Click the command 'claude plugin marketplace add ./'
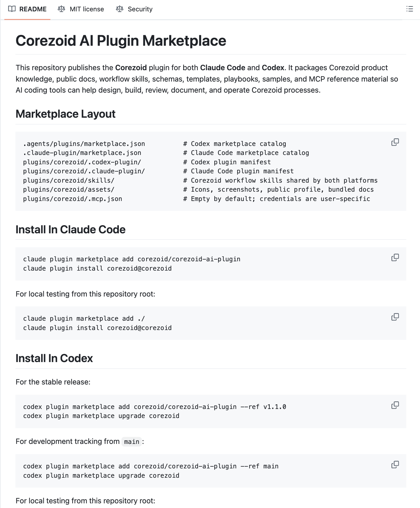The width and height of the screenshot is (420, 508). coord(84,318)
